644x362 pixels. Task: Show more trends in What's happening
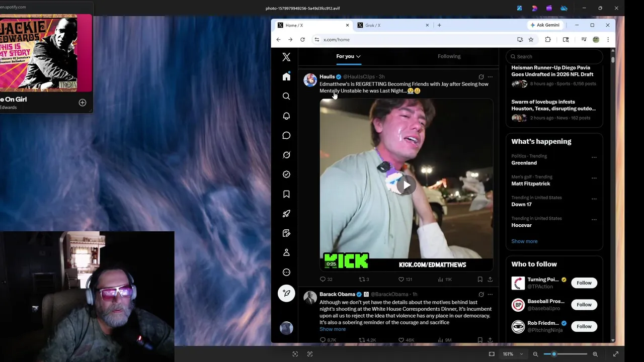pyautogui.click(x=524, y=241)
